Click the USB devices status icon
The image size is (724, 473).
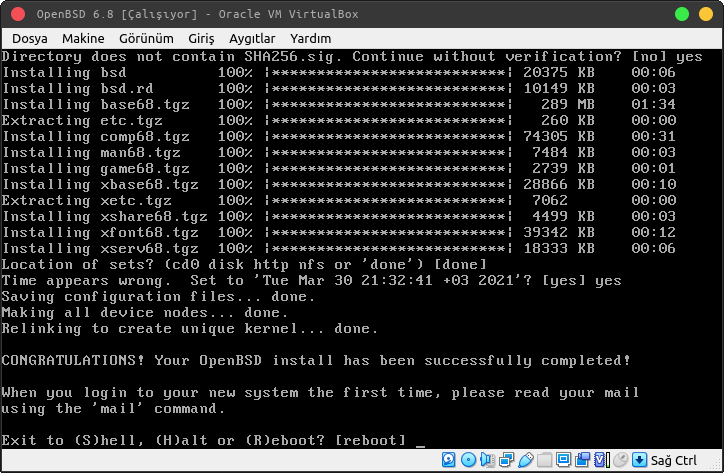525,460
